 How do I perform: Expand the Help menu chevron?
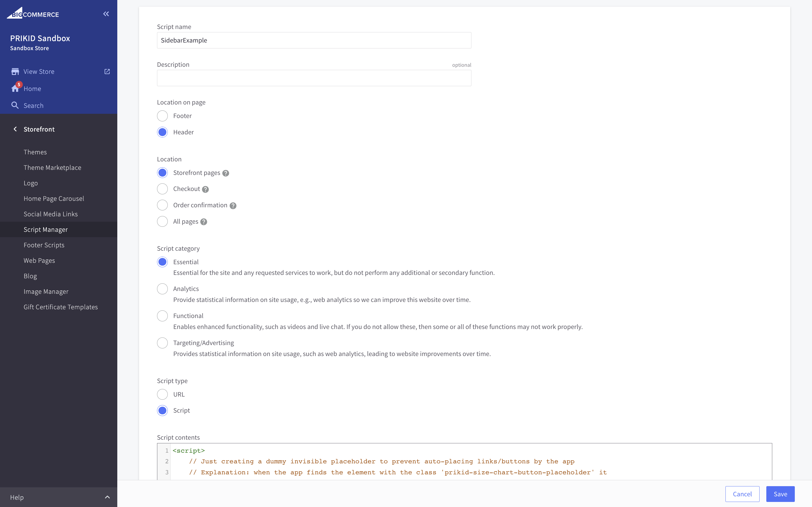click(107, 497)
